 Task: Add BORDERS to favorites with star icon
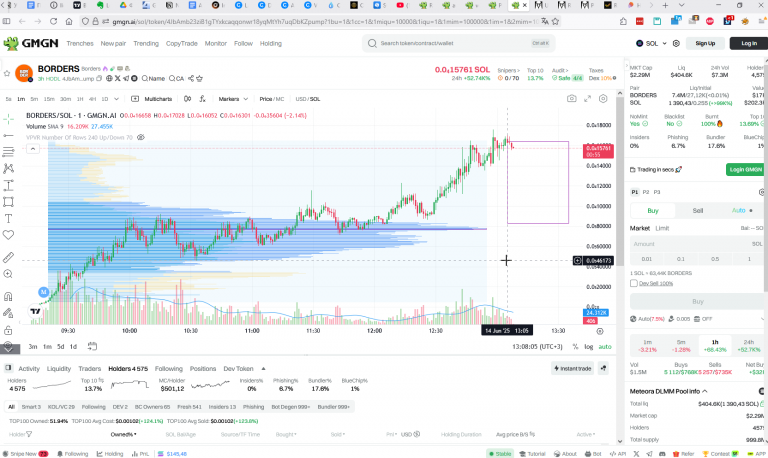click(7, 73)
